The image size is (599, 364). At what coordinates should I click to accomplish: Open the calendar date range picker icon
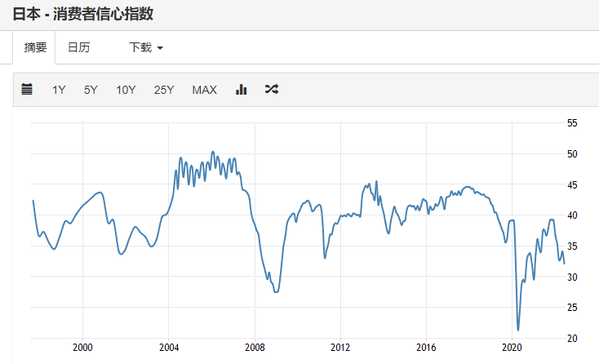point(27,90)
